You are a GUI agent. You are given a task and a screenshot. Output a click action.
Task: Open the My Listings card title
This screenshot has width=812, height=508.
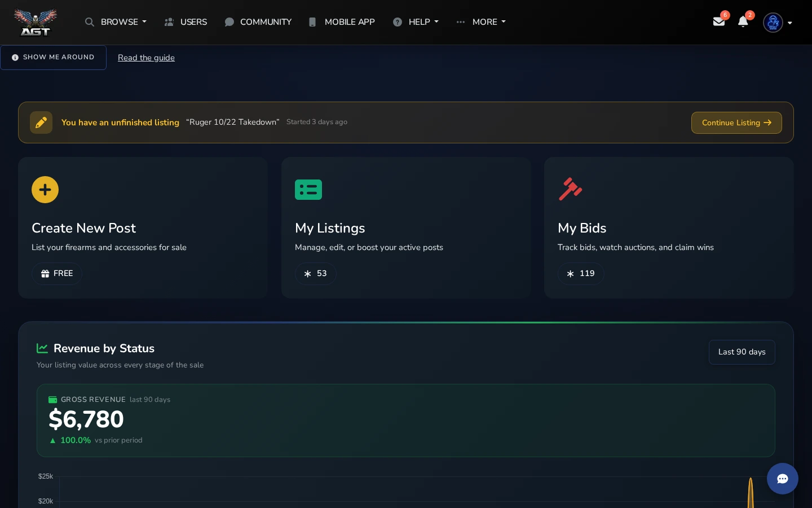click(x=330, y=228)
